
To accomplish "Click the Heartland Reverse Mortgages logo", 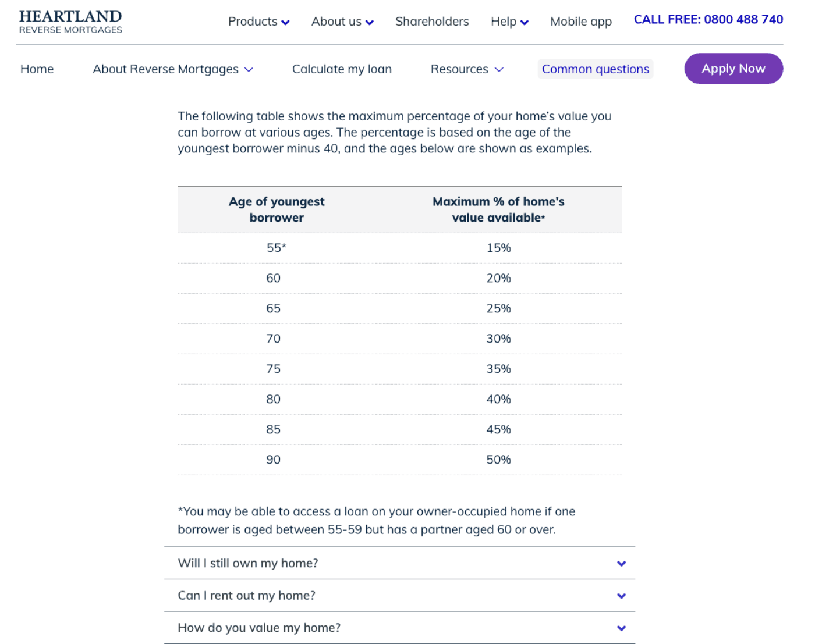I will (x=70, y=22).
